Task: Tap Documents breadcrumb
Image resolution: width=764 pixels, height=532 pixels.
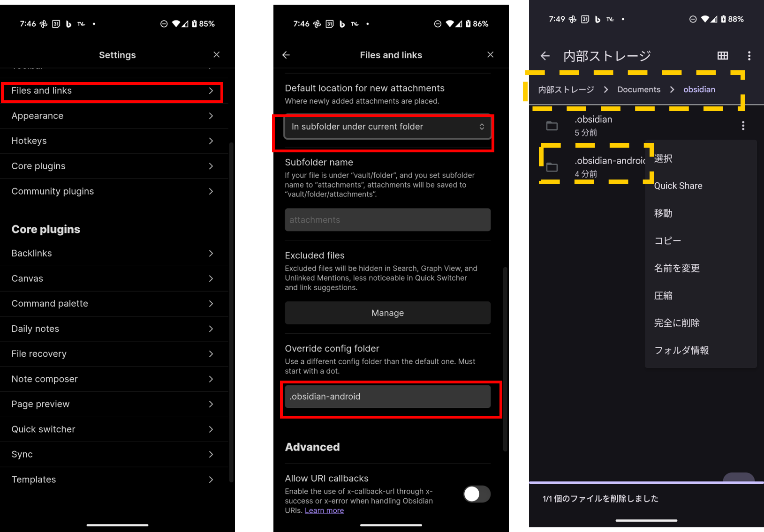Action: 639,90
